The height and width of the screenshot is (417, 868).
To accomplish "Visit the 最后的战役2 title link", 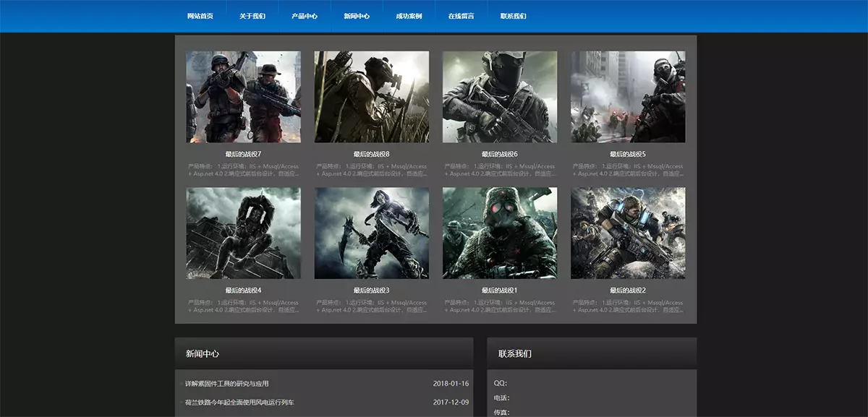I will [x=628, y=291].
